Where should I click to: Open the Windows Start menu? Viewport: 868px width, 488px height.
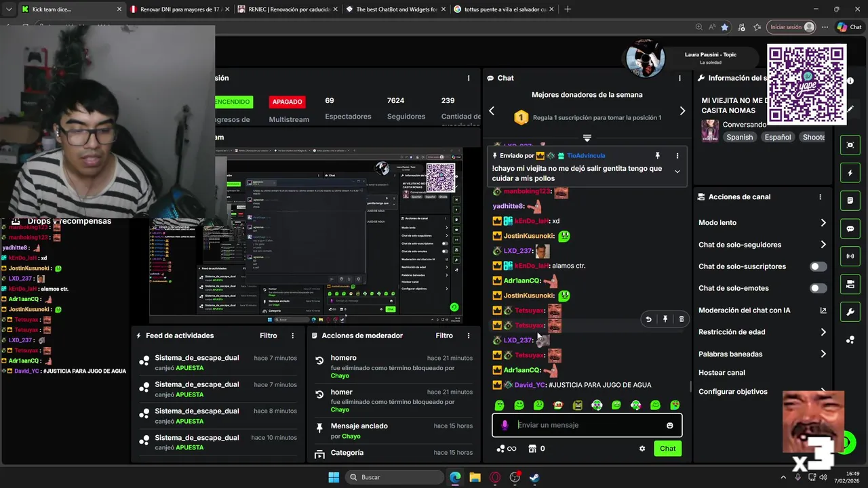click(334, 477)
